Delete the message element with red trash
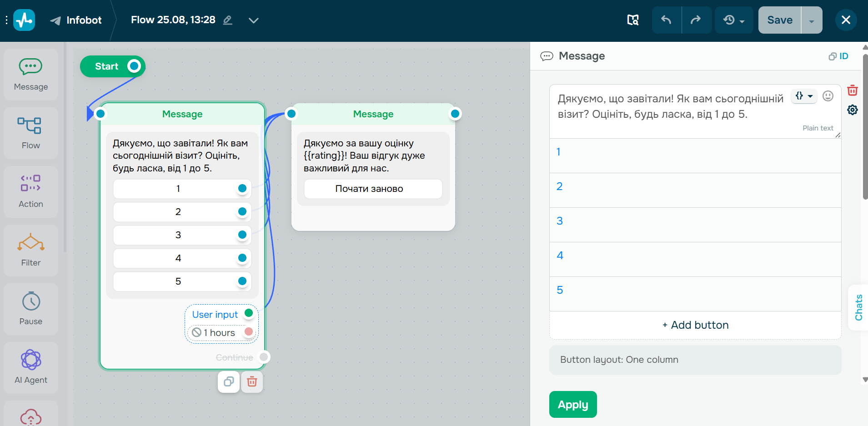 coord(853,90)
